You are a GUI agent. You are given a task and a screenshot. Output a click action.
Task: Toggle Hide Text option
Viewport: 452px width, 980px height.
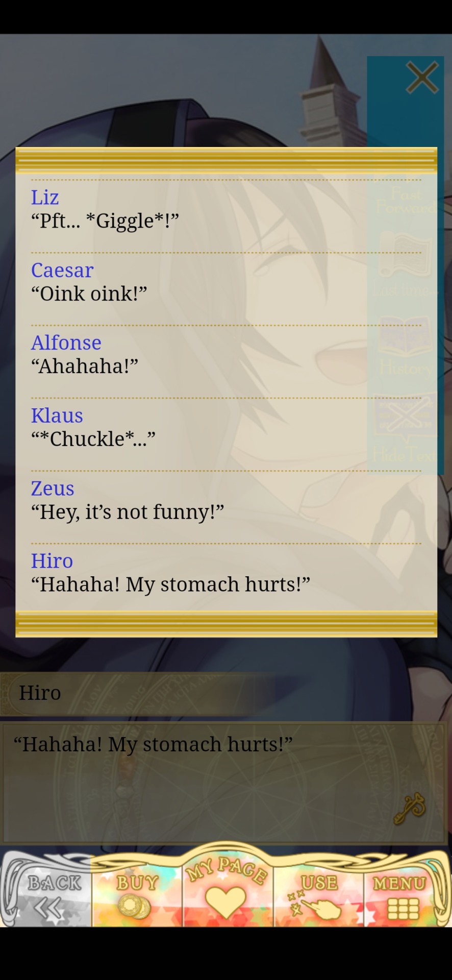click(x=406, y=430)
